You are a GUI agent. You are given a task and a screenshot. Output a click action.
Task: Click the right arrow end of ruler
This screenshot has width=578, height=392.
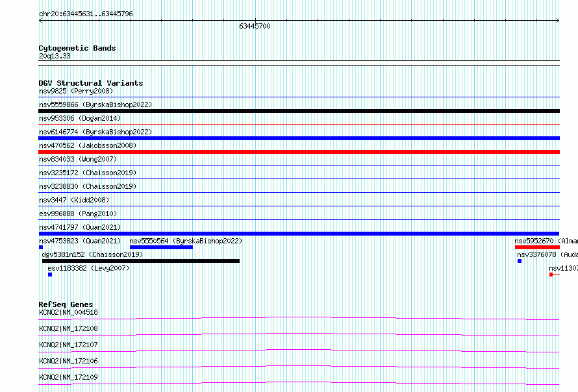pyautogui.click(x=558, y=21)
